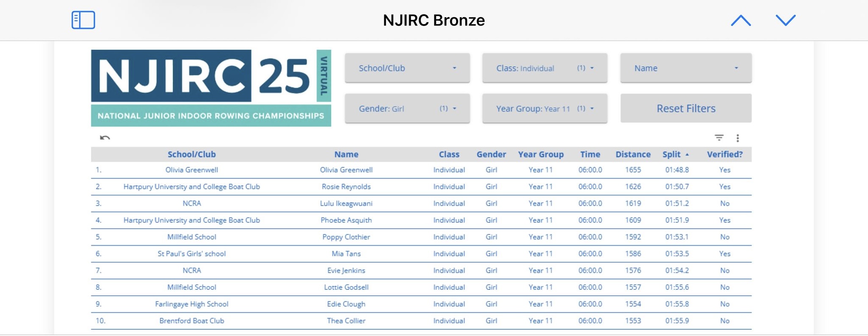Viewport: 868px width, 336px height.
Task: Toggle the sidebar panel icon
Action: (x=83, y=20)
